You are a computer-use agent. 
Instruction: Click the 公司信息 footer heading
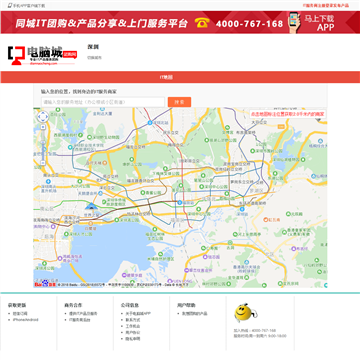click(x=130, y=305)
